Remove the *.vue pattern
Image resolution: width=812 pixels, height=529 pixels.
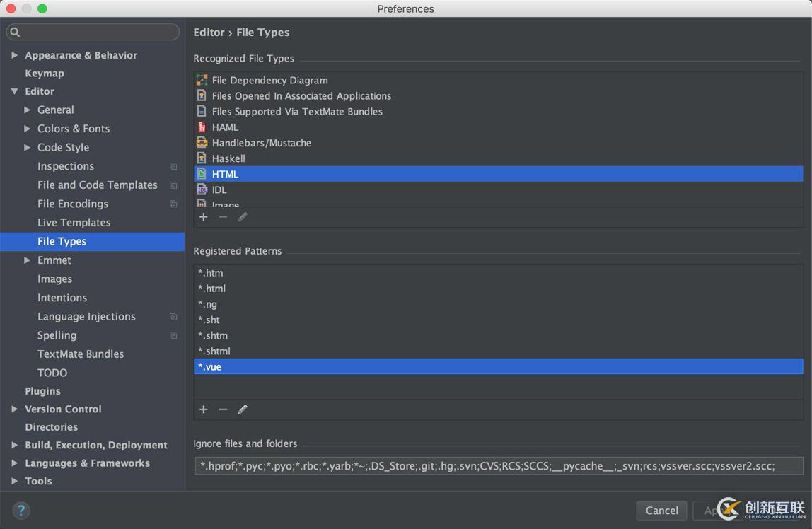[223, 409]
